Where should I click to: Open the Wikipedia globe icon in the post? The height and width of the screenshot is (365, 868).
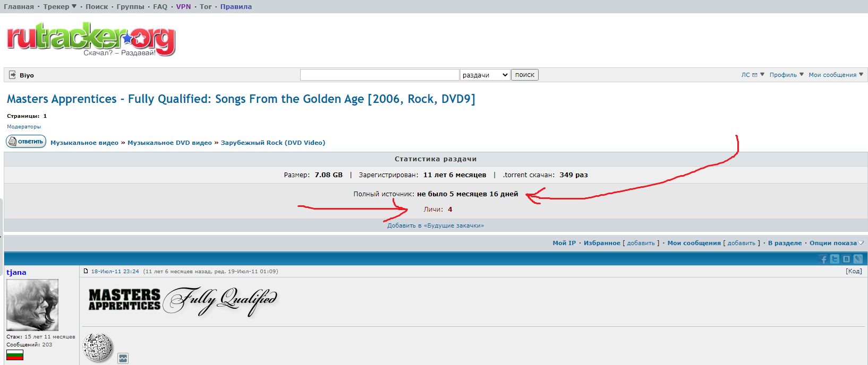[x=98, y=347]
